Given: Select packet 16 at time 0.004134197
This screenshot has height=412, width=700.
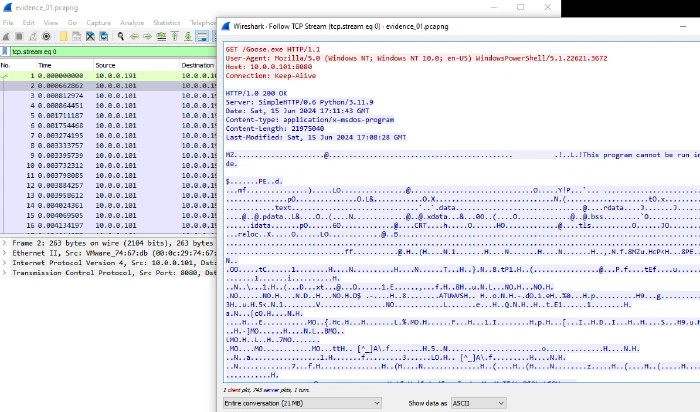Looking at the screenshot, I should [x=108, y=225].
